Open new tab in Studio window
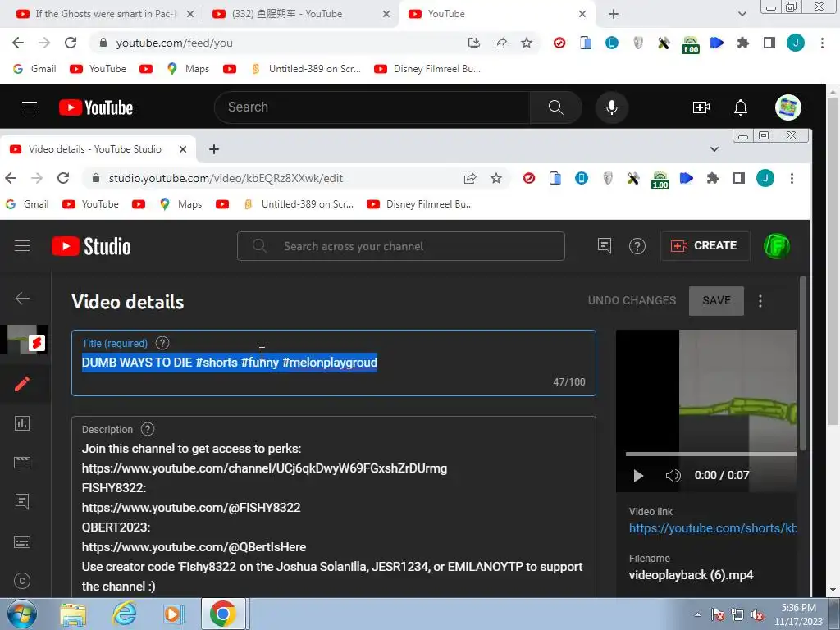 point(214,149)
